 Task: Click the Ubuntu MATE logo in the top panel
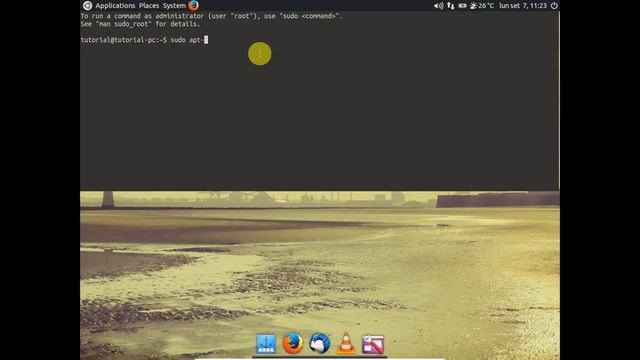pyautogui.click(x=87, y=6)
